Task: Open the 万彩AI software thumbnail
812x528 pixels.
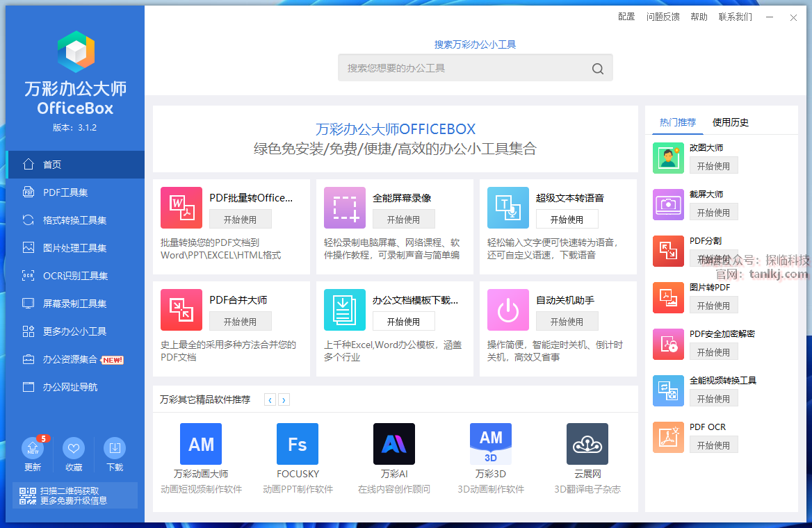Action: pyautogui.click(x=393, y=444)
